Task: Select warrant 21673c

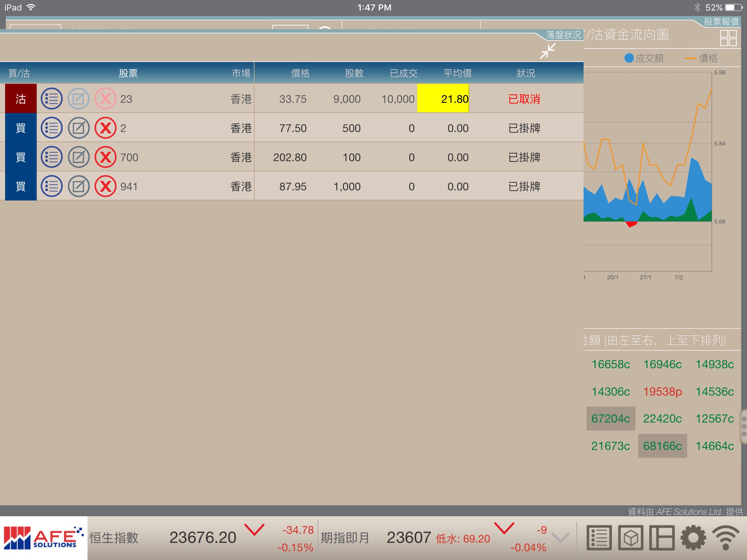Action: pos(611,446)
